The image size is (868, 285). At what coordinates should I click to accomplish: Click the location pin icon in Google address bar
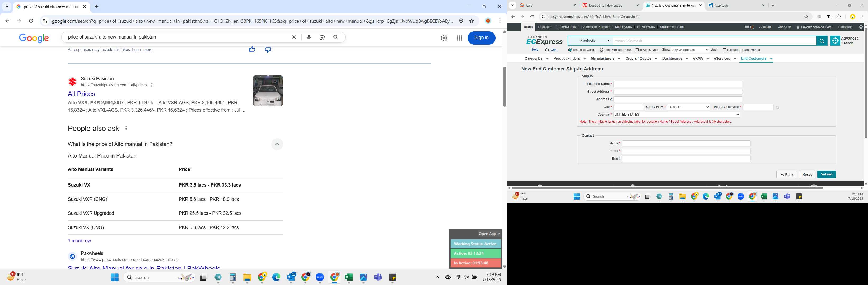point(461,21)
